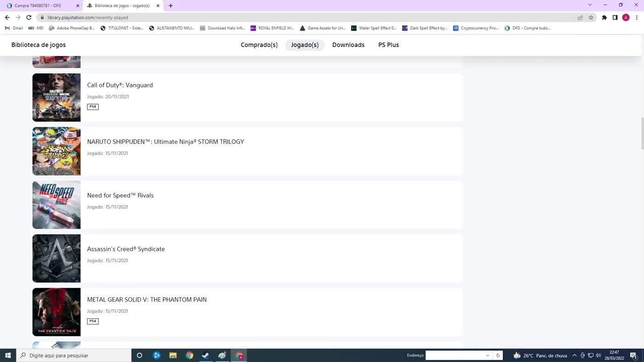Click the Need for Speed™ Rivals title
The image size is (644, 362).
point(121,195)
